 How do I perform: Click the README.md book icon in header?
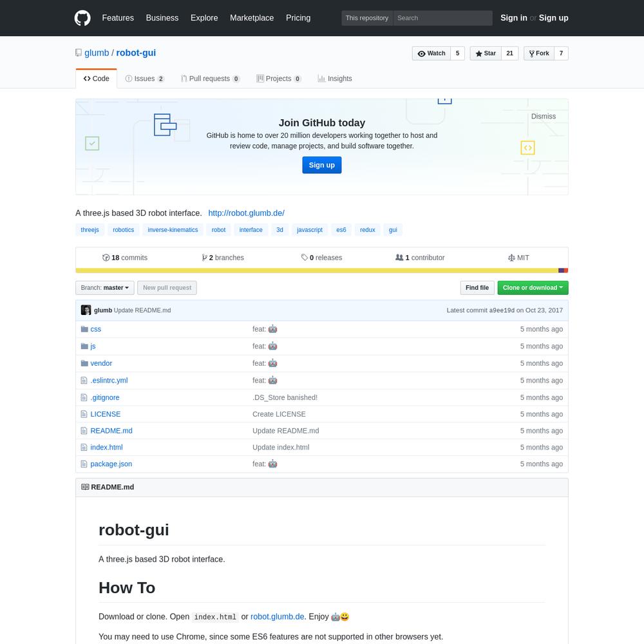[85, 487]
